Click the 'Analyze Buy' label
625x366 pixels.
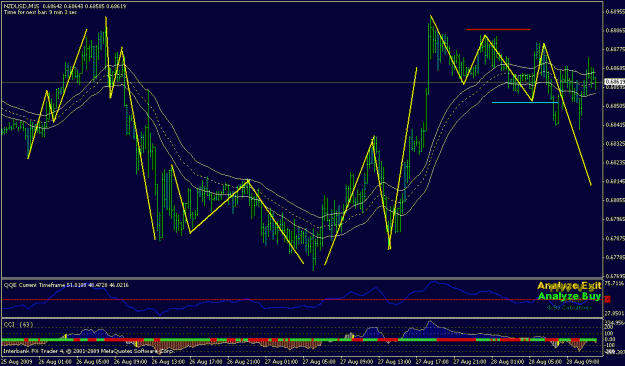click(569, 296)
